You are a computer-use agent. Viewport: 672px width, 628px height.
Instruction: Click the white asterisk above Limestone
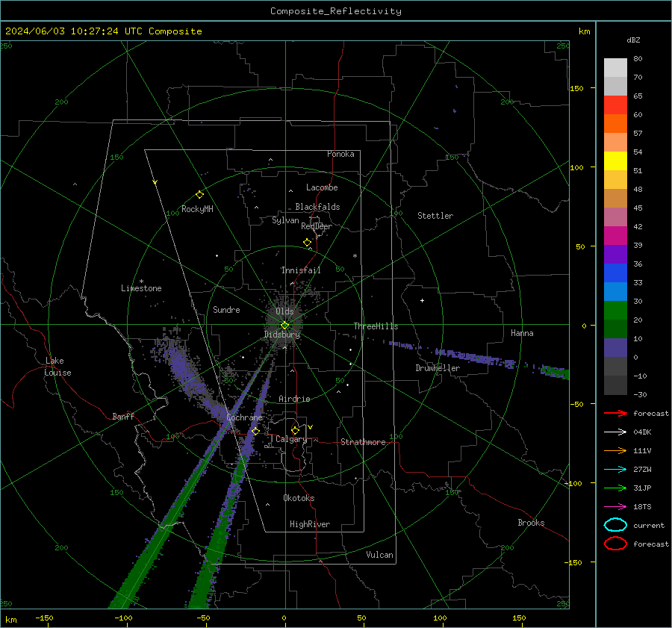coord(141,282)
